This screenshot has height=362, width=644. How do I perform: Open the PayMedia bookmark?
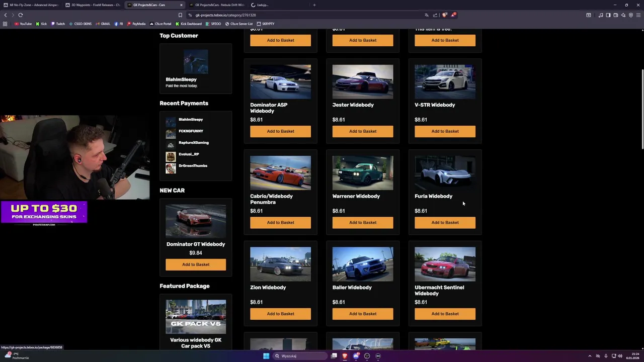[x=136, y=24]
